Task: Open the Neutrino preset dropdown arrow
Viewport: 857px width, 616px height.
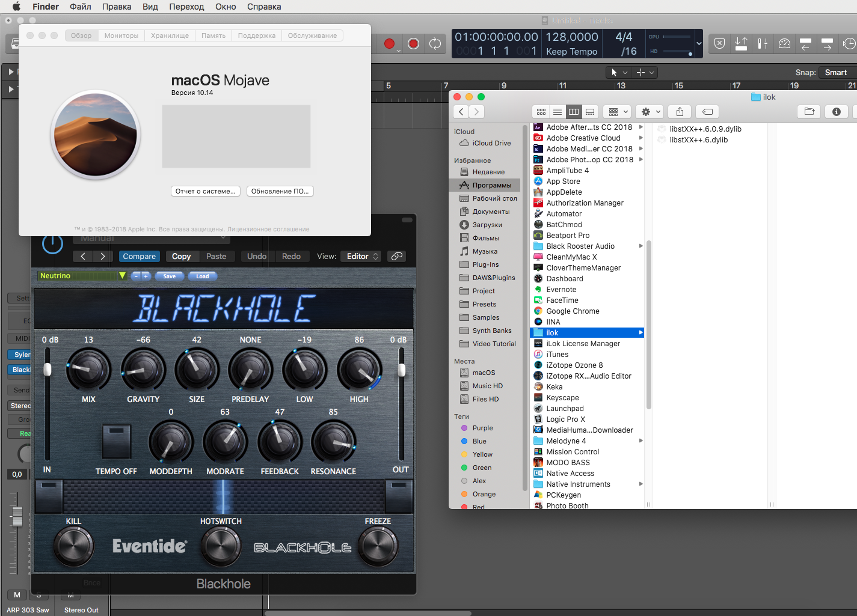Action: 122,276
